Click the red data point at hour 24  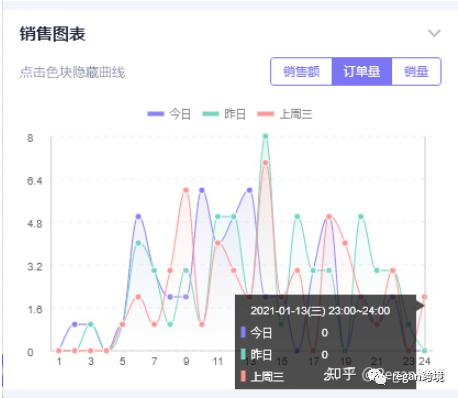click(424, 297)
